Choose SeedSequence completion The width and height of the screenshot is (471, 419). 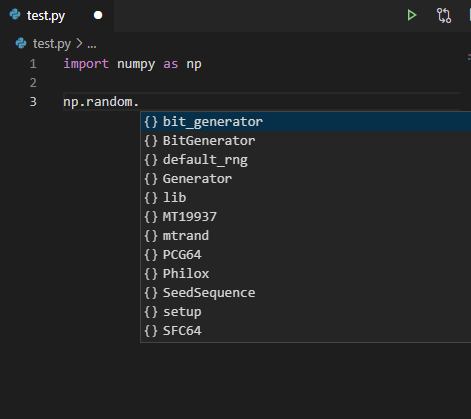(x=306, y=293)
